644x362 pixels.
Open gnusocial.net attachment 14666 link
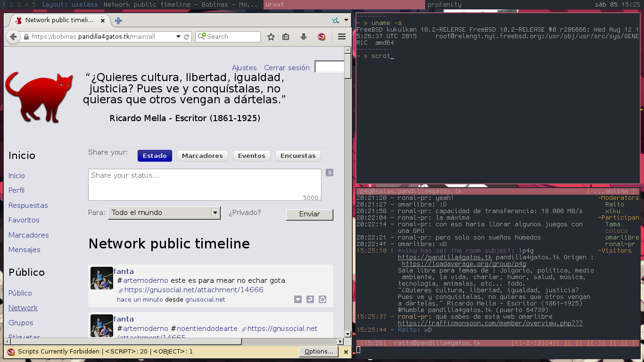(x=194, y=290)
